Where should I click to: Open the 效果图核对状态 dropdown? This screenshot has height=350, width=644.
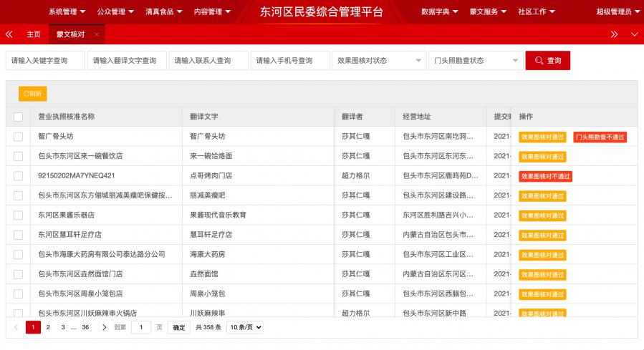point(379,61)
